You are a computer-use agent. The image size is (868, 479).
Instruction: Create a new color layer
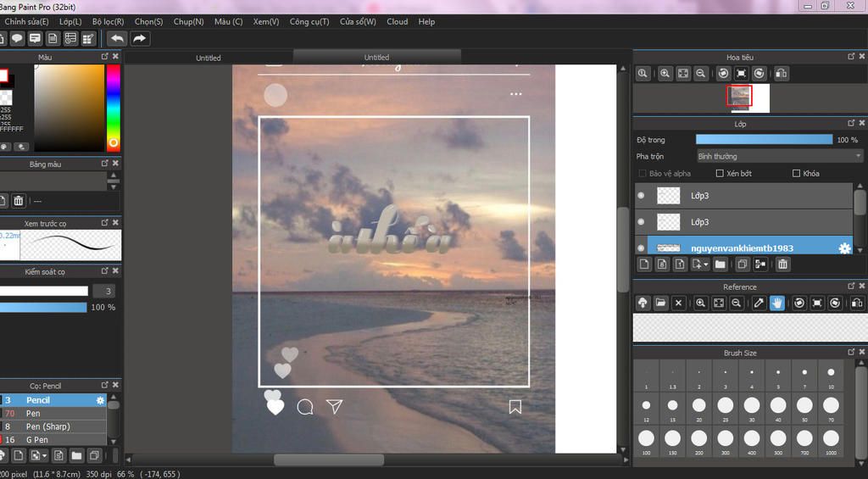(x=644, y=265)
